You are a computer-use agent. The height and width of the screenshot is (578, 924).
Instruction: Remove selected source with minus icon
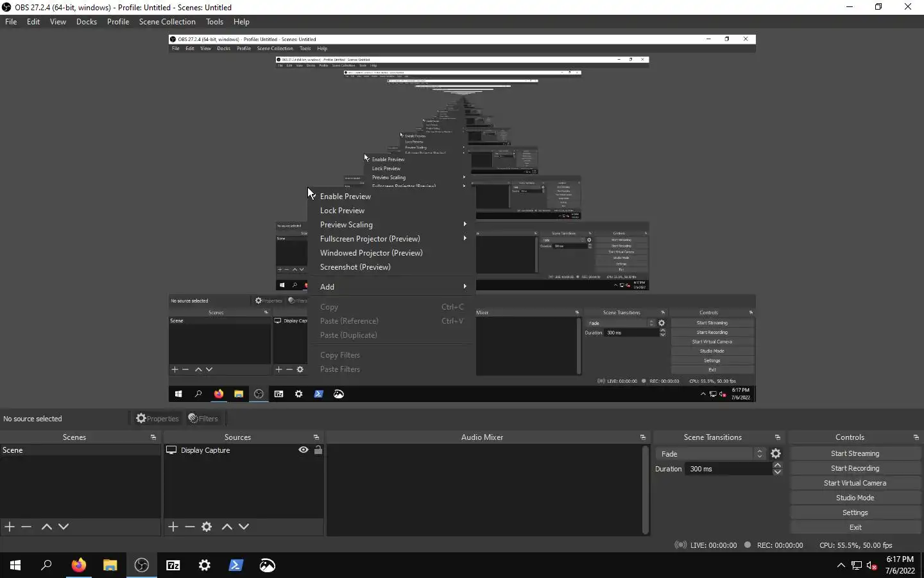[190, 527]
